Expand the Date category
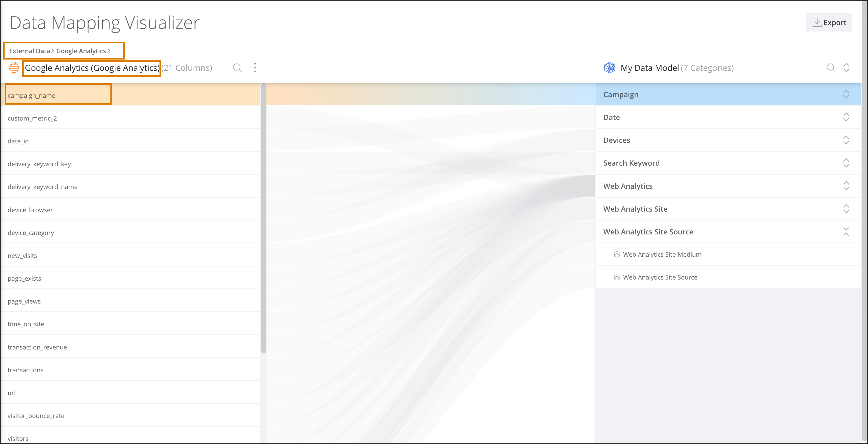 [x=846, y=117]
